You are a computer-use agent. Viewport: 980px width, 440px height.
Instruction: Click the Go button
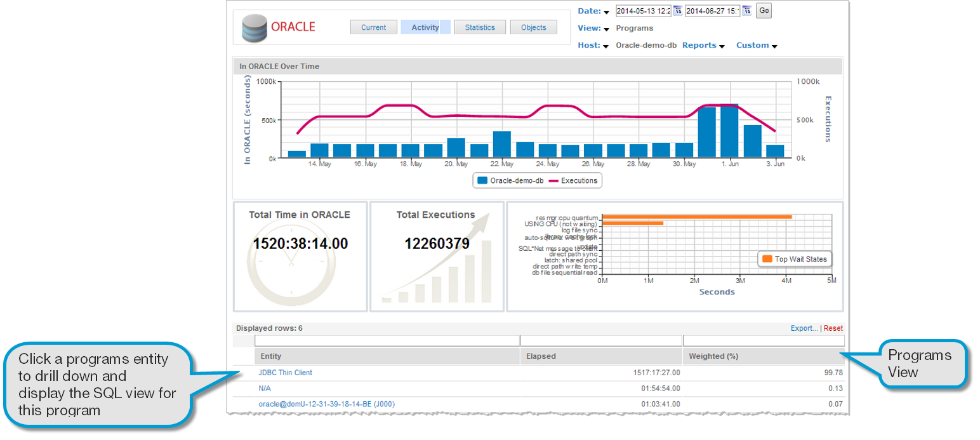click(764, 11)
